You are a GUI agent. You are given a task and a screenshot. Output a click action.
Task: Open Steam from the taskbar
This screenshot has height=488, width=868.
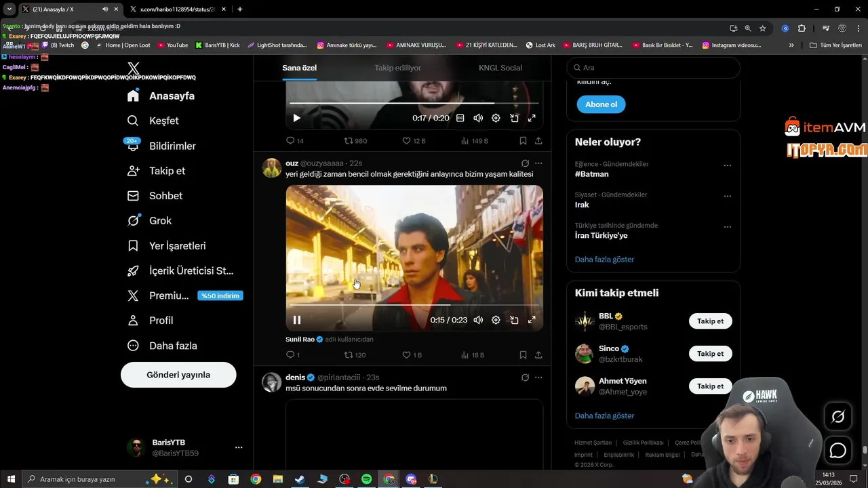[299, 479]
